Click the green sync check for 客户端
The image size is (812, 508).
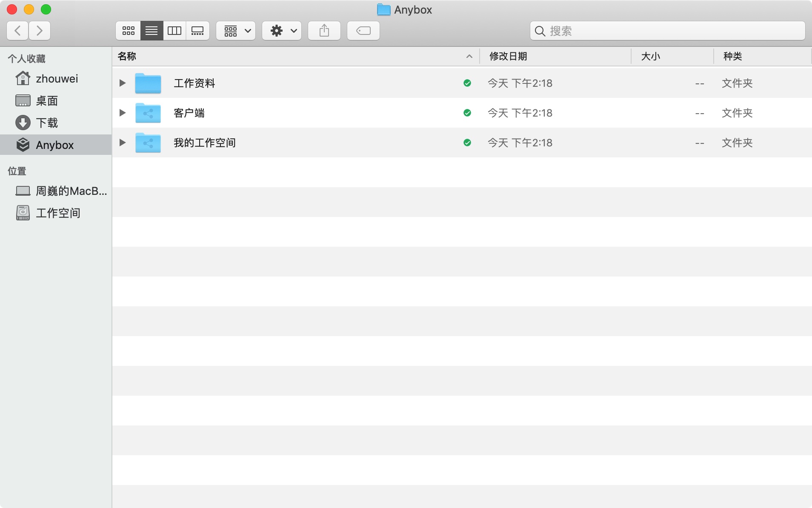(x=467, y=113)
